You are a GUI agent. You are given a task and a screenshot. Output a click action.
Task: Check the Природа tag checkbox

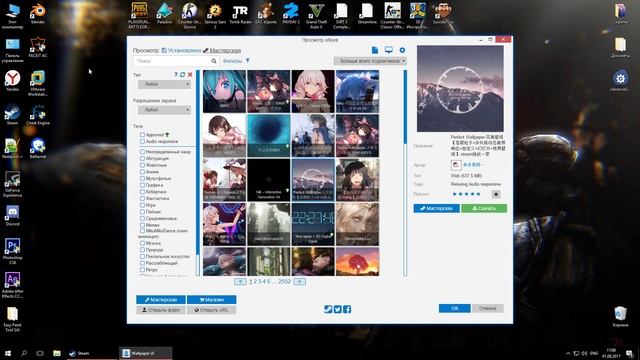142,249
